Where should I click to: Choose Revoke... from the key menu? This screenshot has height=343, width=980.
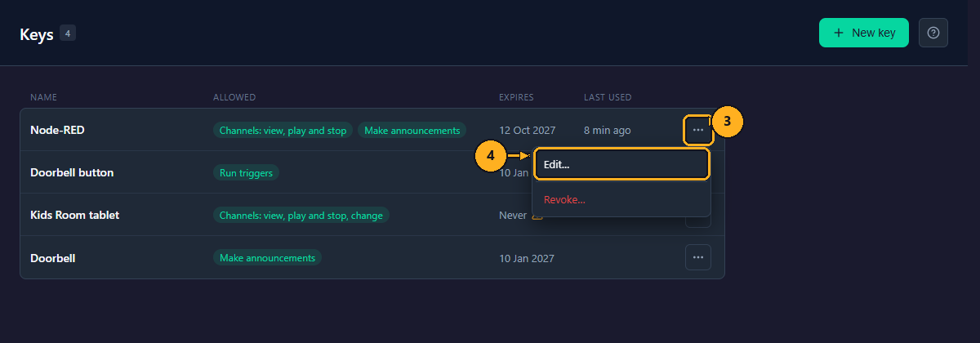pyautogui.click(x=621, y=199)
